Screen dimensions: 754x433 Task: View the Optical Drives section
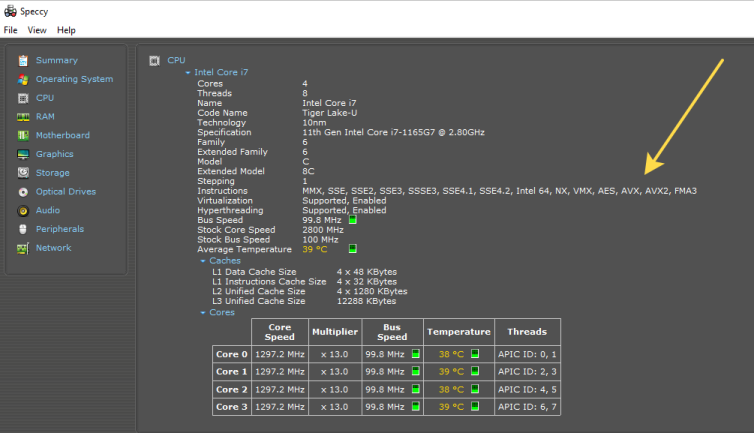coord(66,192)
